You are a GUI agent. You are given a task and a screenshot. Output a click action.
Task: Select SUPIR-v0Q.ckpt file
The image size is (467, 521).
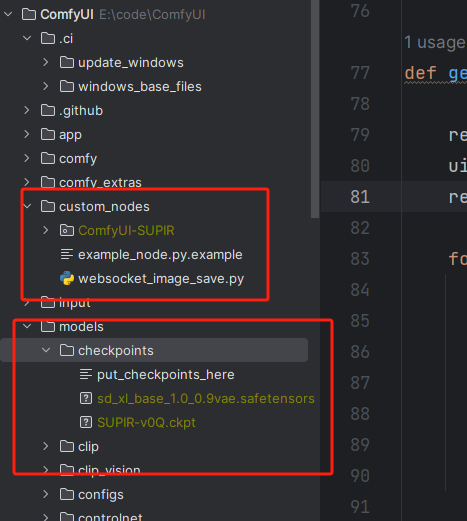pos(146,423)
